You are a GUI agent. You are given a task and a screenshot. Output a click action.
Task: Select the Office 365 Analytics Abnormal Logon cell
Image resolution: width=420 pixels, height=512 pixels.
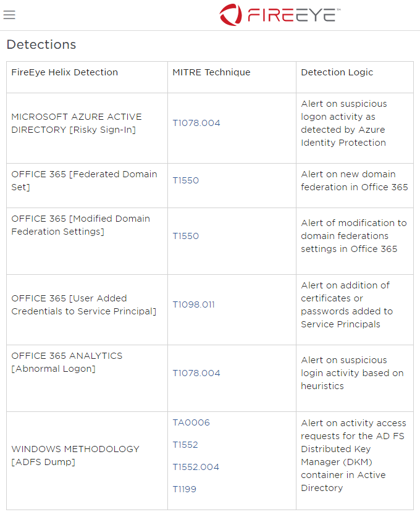(x=67, y=362)
